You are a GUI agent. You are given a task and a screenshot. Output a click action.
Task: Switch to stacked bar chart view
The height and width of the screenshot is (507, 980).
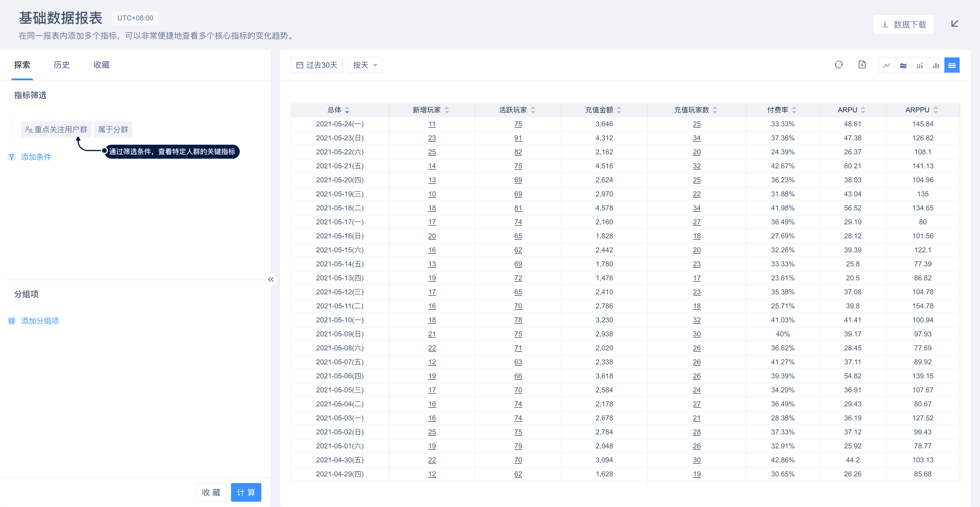coord(919,65)
